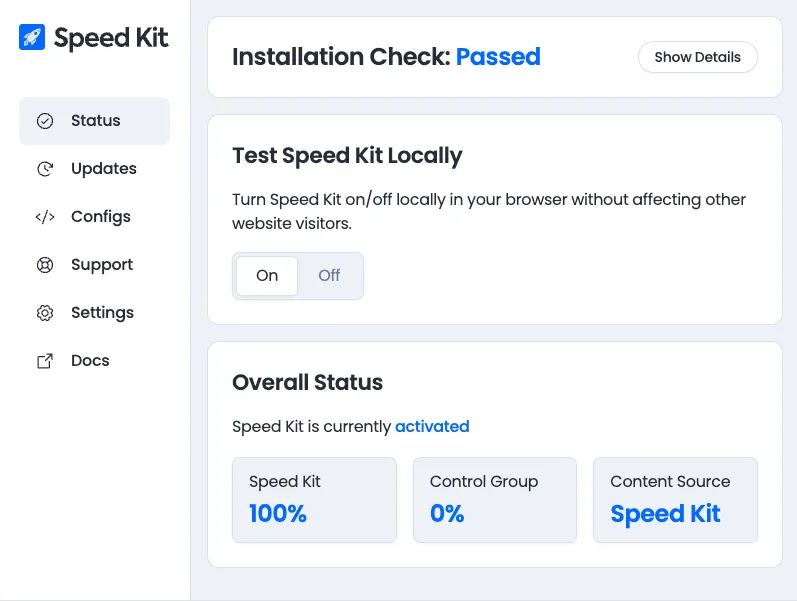Select the Content Source card

click(x=675, y=500)
